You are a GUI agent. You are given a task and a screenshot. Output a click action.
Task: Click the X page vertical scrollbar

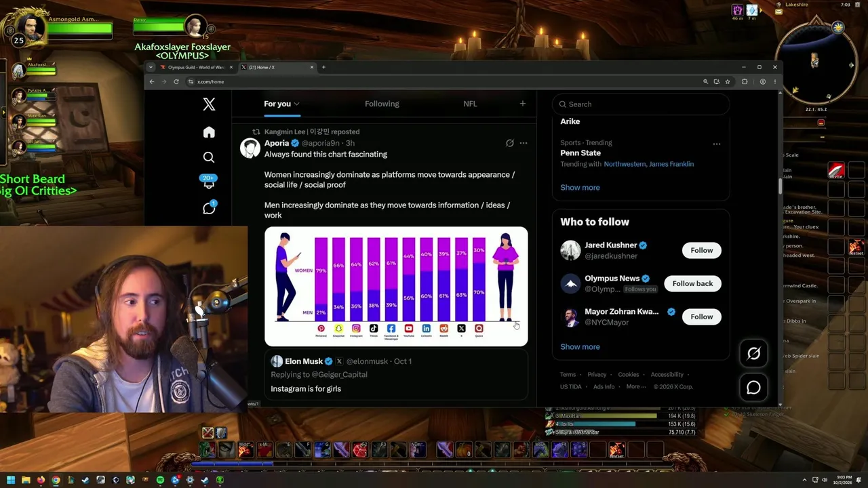pos(780,186)
